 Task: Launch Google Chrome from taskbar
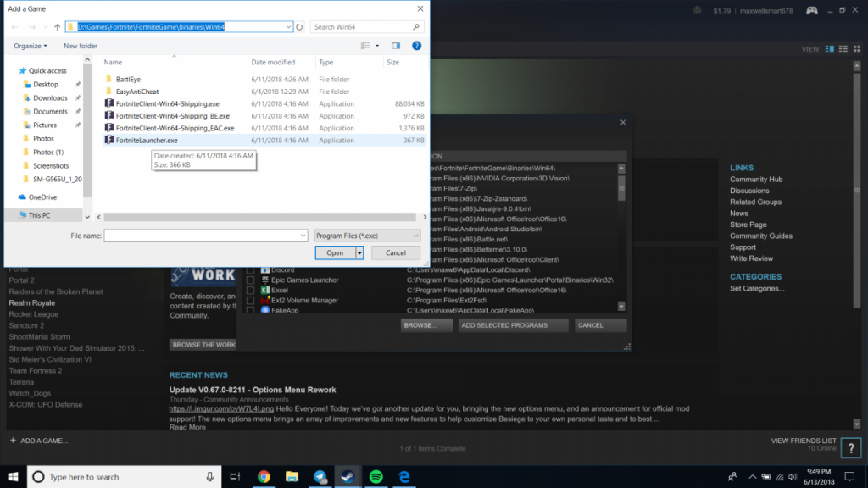point(264,476)
